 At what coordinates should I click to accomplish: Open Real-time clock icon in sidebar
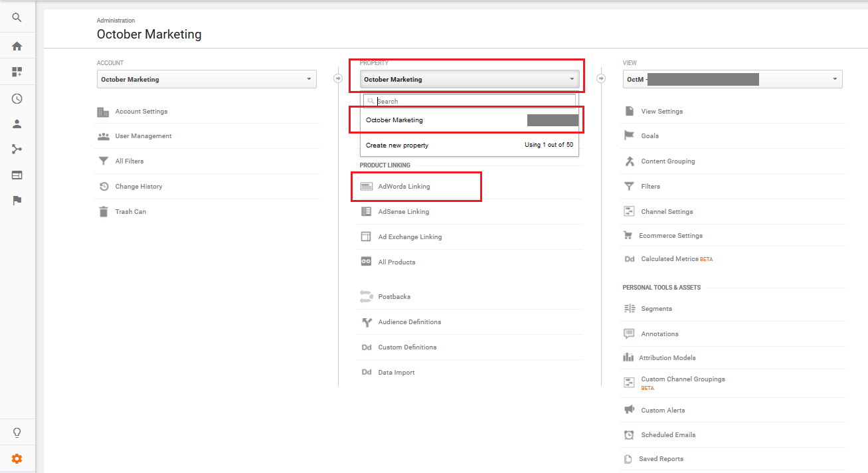pos(17,98)
